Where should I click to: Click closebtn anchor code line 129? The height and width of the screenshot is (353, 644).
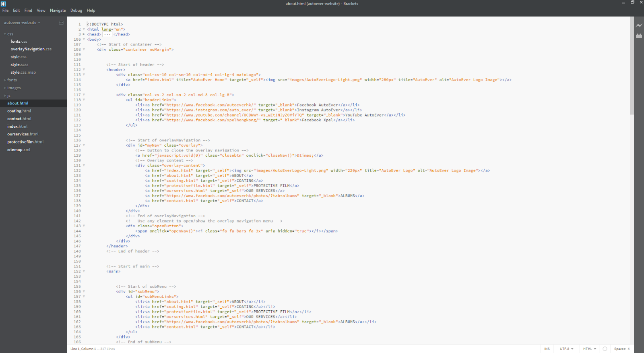(x=229, y=156)
